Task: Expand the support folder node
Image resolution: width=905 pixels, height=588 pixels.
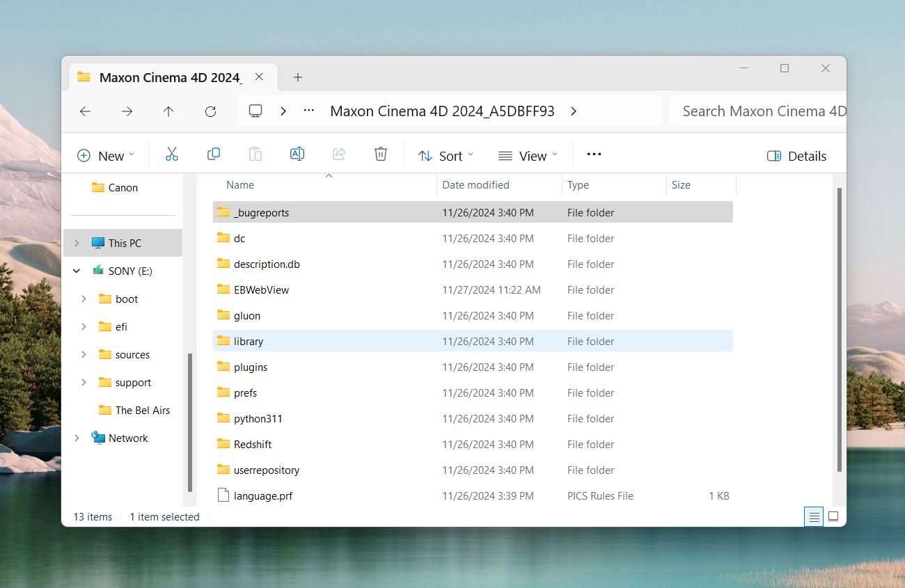Action: (x=84, y=382)
